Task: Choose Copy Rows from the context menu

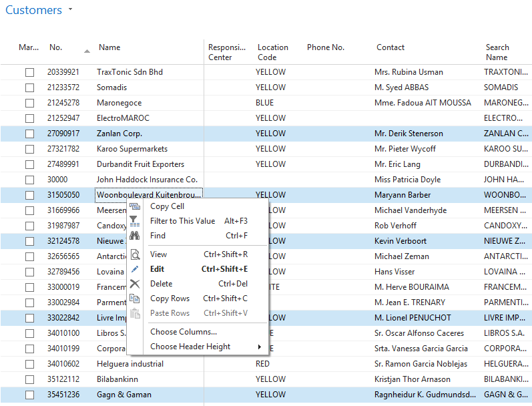Action: point(170,298)
